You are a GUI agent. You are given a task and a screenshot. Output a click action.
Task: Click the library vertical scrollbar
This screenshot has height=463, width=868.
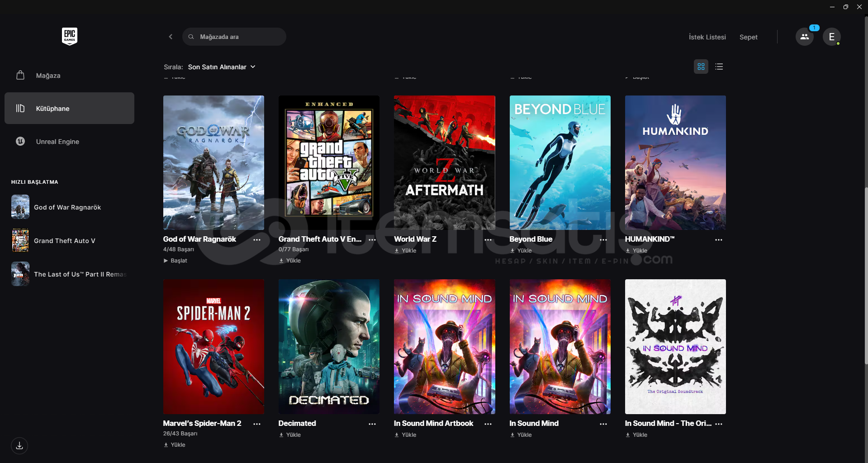click(x=866, y=275)
